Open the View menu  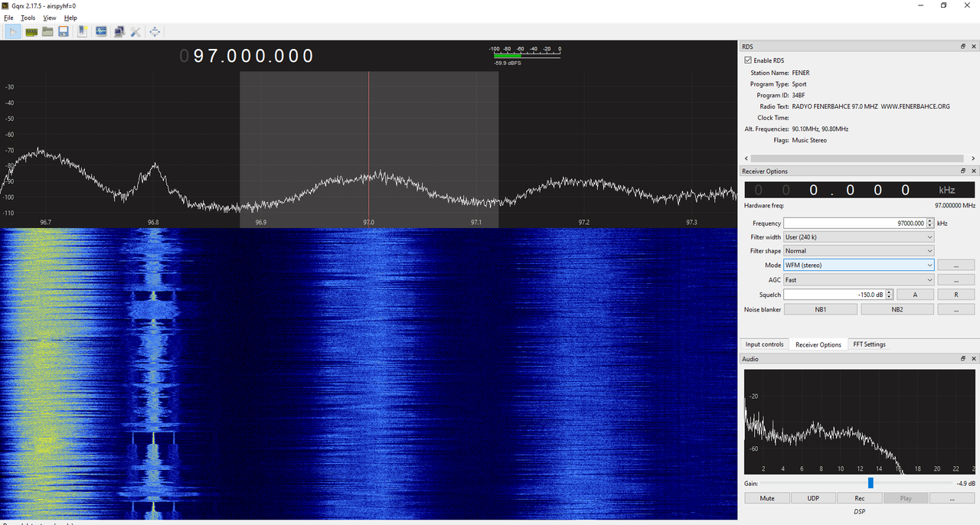click(x=50, y=18)
